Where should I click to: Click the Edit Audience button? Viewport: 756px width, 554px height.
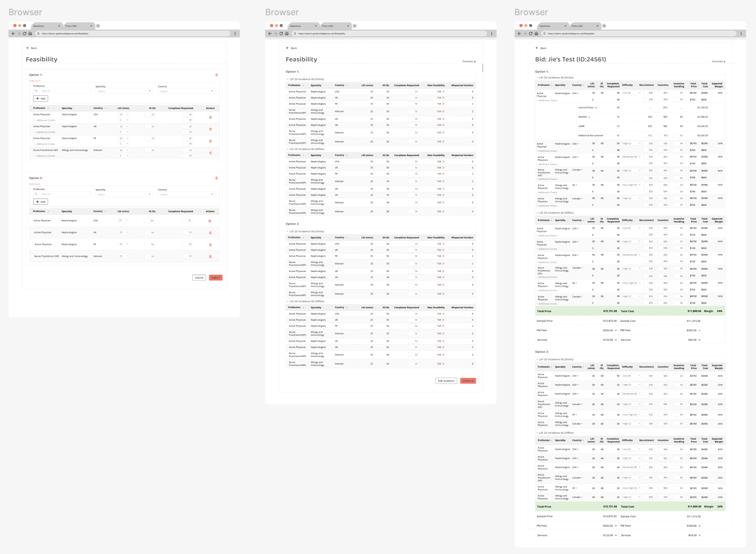coord(446,381)
